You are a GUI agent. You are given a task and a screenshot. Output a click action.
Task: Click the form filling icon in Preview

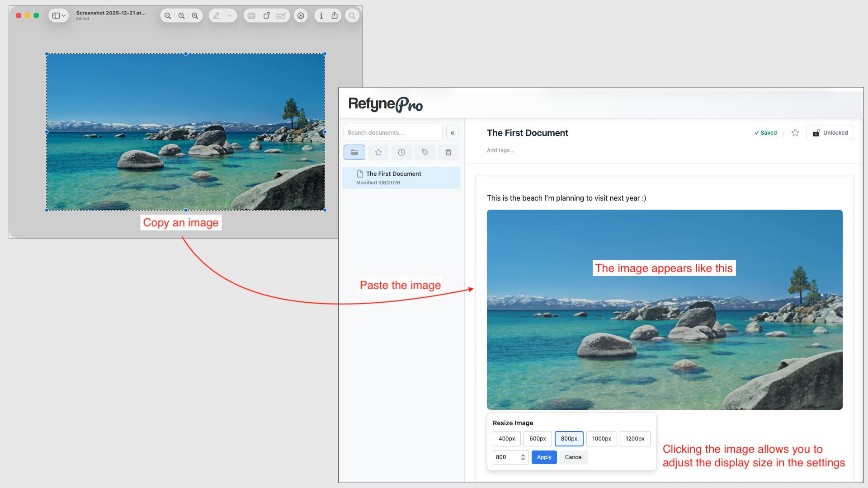281,16
